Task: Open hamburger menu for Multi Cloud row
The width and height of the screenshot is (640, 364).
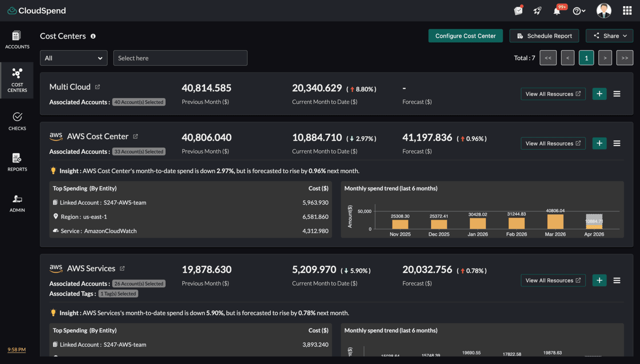Action: pos(617,94)
